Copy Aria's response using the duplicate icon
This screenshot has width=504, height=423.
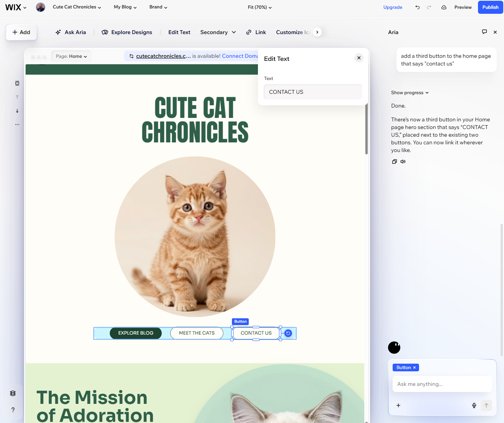coord(395,161)
